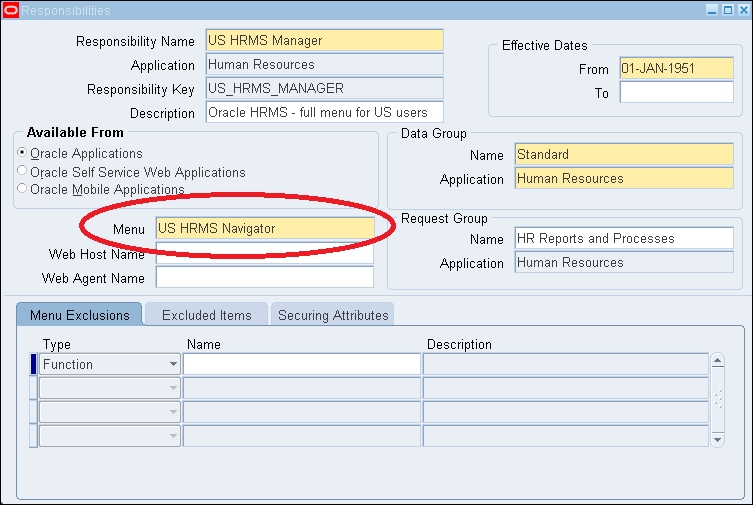753x505 pixels.
Task: Click the Description field with Oracle HRMS text
Action: coord(325,112)
